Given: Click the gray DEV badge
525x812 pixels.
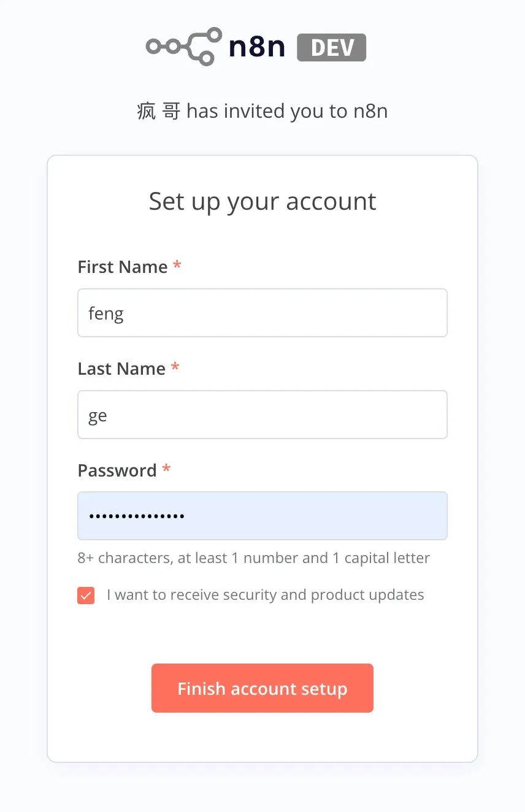Looking at the screenshot, I should pyautogui.click(x=331, y=47).
